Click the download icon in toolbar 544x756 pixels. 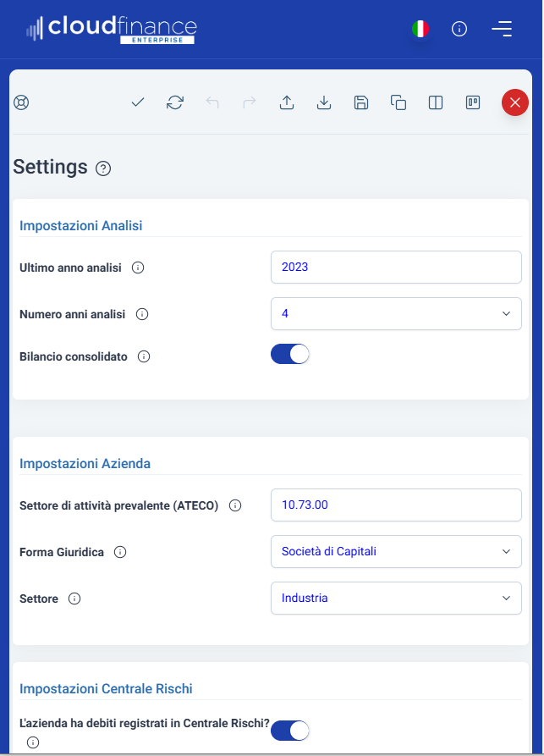(x=324, y=102)
